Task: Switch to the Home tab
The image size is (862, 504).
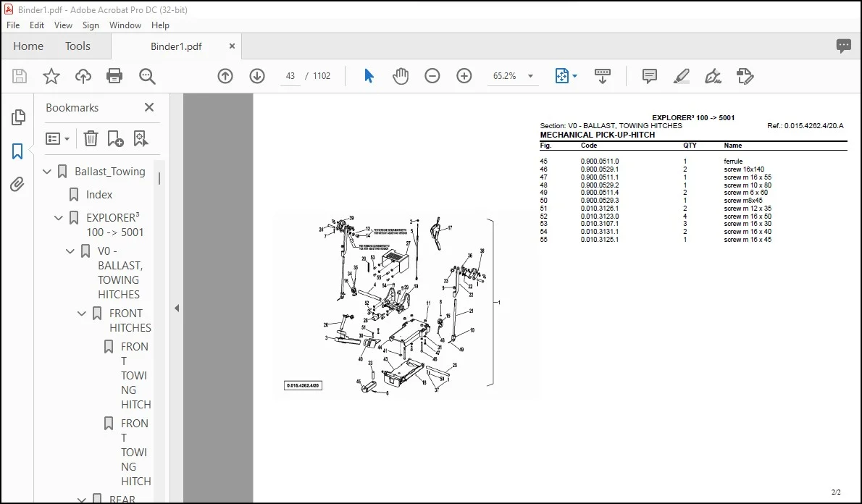Action: tap(28, 46)
